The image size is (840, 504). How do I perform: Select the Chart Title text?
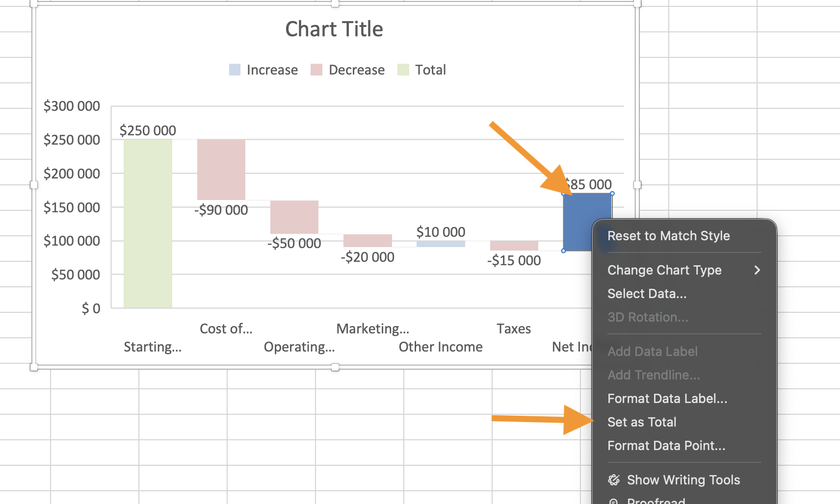(334, 29)
